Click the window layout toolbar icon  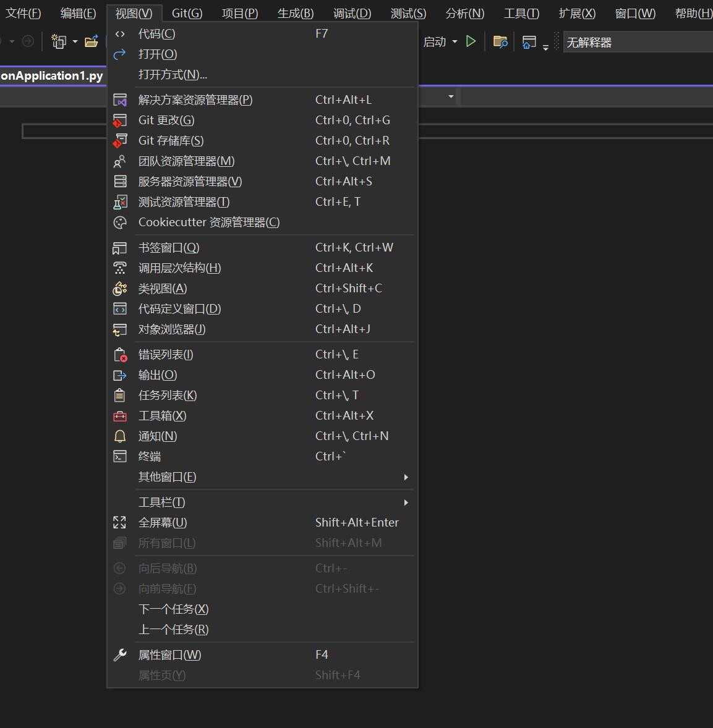tap(529, 41)
